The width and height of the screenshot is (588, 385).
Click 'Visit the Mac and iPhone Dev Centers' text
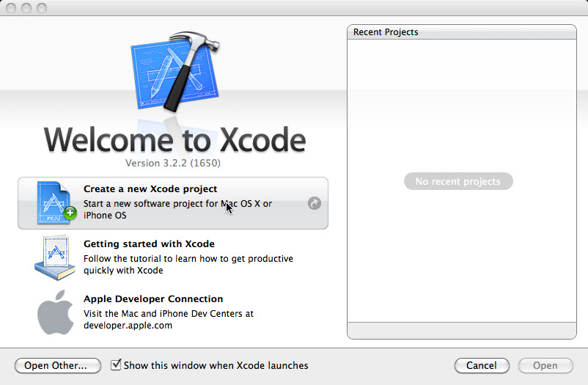pos(169,319)
